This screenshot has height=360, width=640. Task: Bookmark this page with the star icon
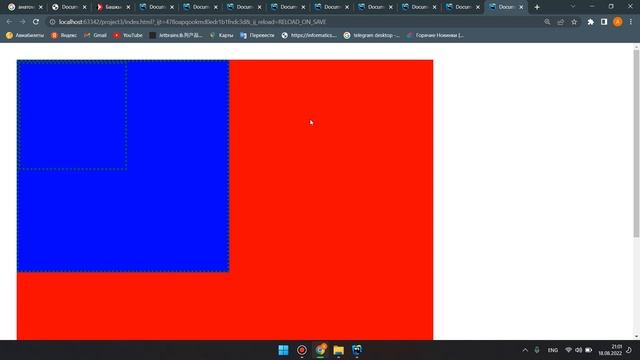(x=574, y=22)
